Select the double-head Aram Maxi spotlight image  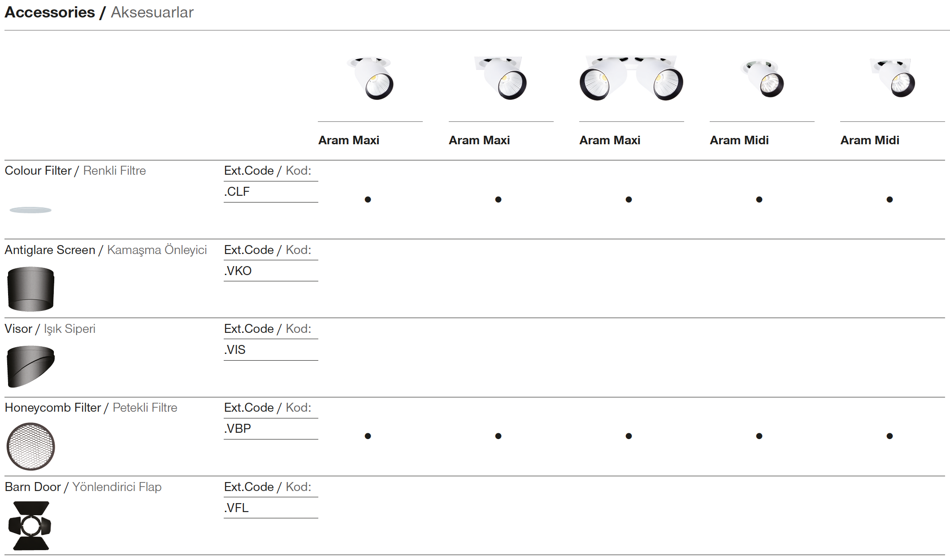(x=631, y=78)
